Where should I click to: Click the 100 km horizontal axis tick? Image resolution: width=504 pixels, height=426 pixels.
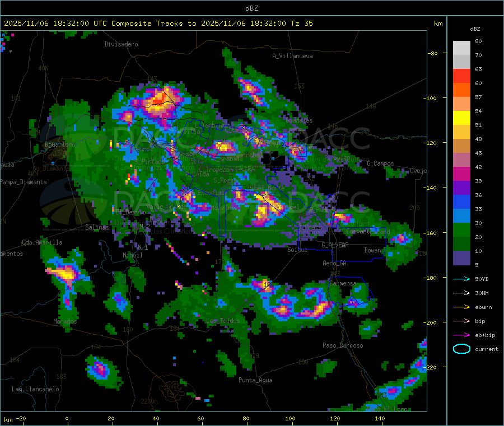coord(290,418)
